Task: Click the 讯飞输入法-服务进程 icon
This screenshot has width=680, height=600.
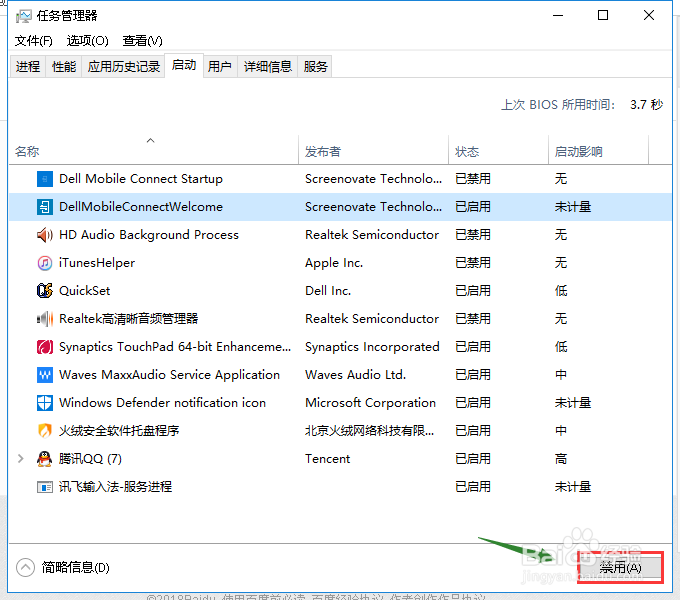Action: (45, 487)
